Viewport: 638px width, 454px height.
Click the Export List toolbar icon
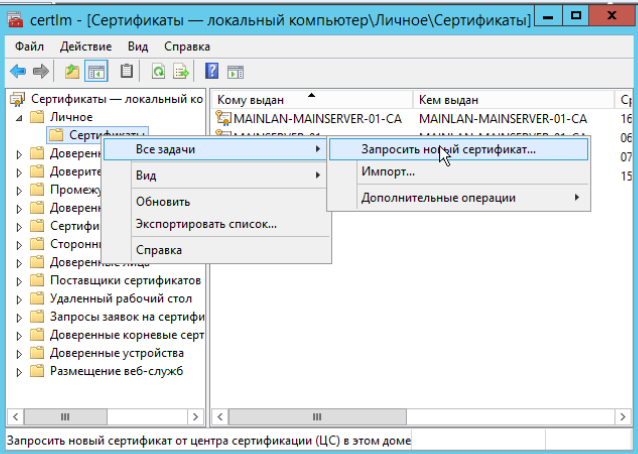[x=182, y=71]
